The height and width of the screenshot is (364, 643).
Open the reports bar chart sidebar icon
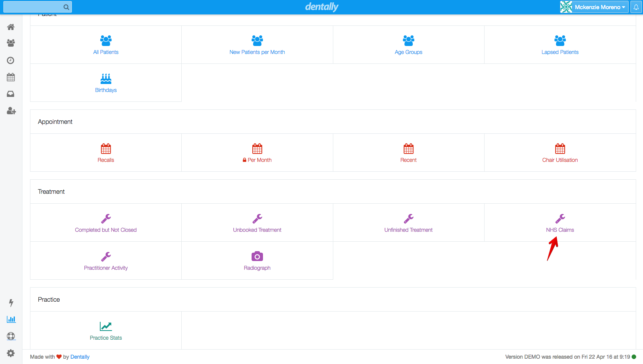click(11, 320)
